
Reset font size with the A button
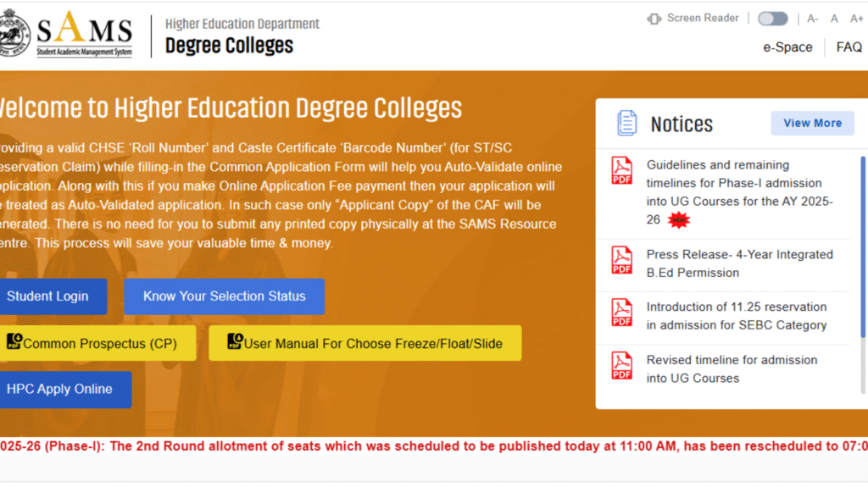click(834, 19)
